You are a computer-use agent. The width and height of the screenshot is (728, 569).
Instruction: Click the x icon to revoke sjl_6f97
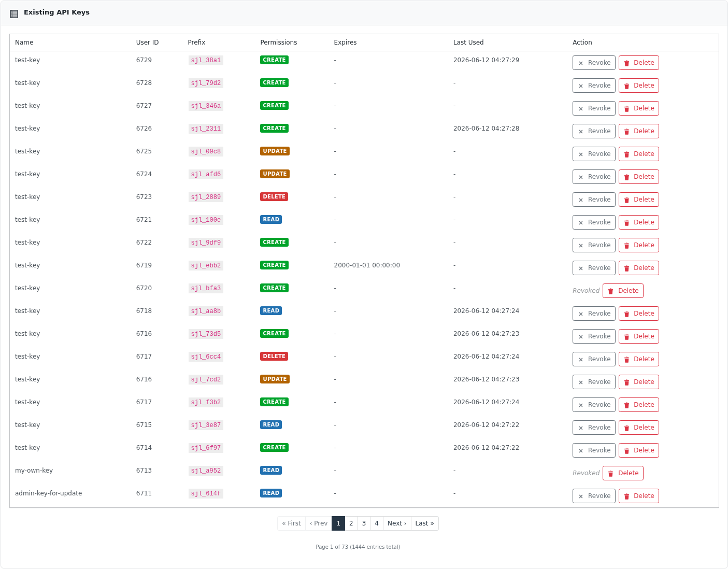pyautogui.click(x=581, y=451)
